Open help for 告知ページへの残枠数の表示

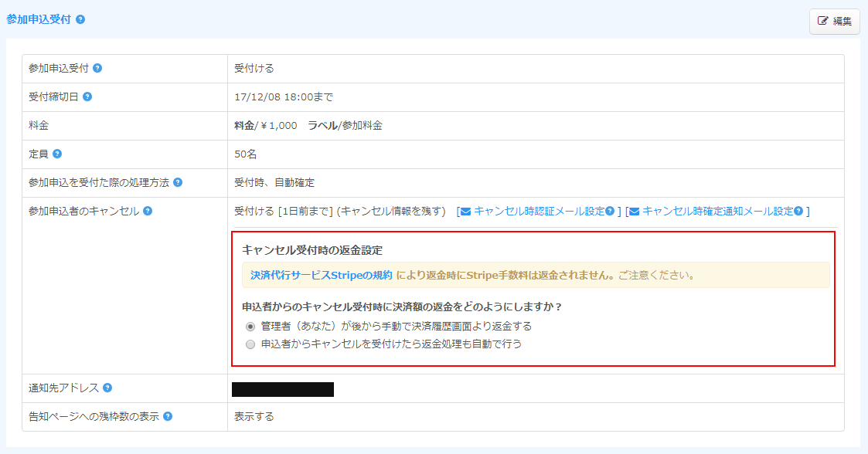pos(168,416)
